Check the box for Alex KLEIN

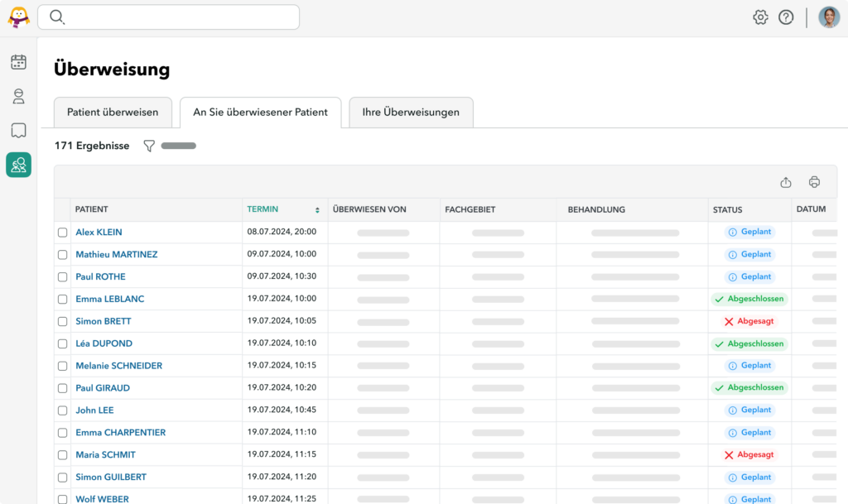[x=63, y=233]
